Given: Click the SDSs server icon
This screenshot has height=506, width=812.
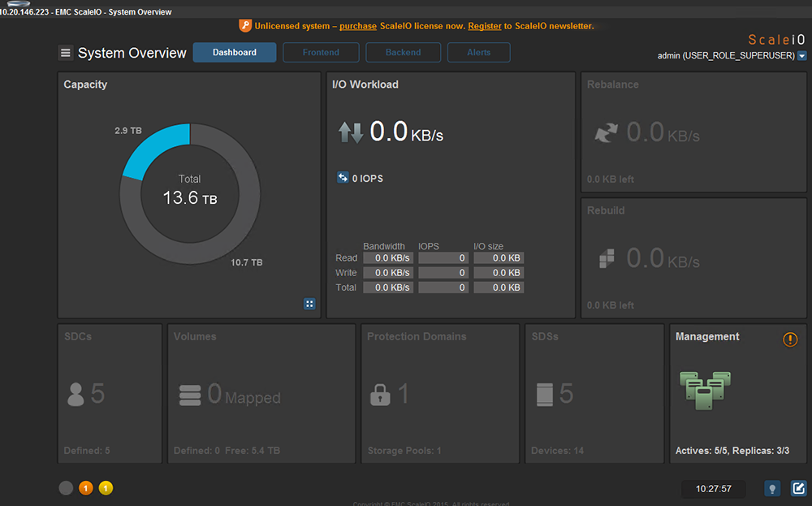Looking at the screenshot, I should pos(545,395).
